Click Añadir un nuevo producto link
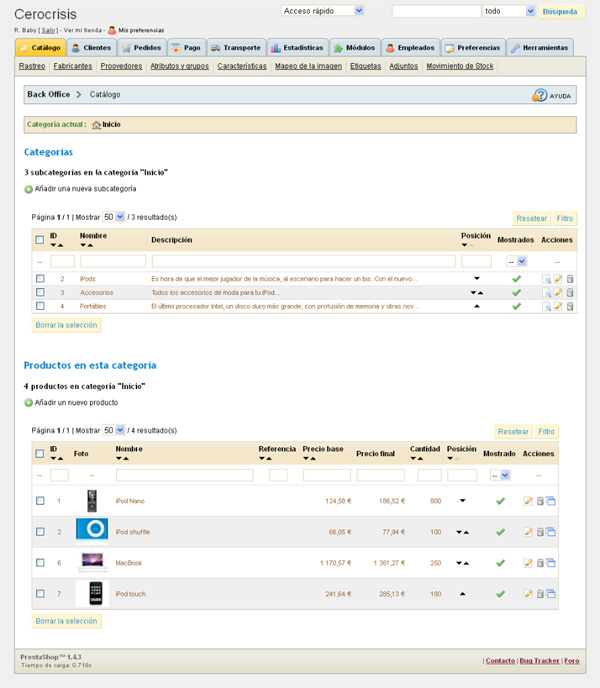 (76, 403)
